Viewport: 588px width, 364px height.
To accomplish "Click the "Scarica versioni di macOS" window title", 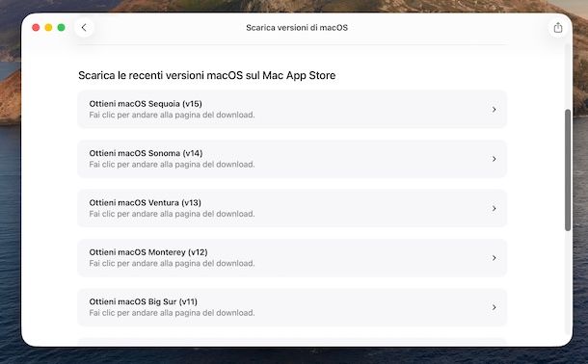I will click(x=297, y=27).
